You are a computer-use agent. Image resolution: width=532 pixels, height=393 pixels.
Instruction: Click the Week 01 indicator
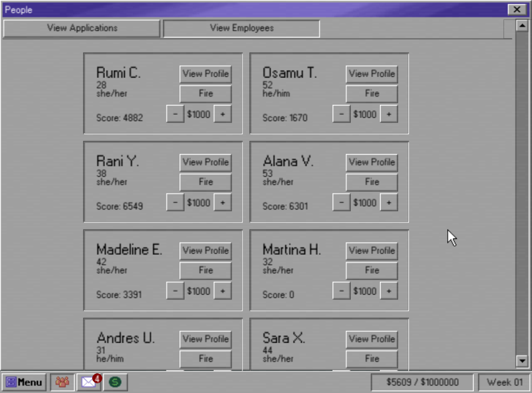504,383
